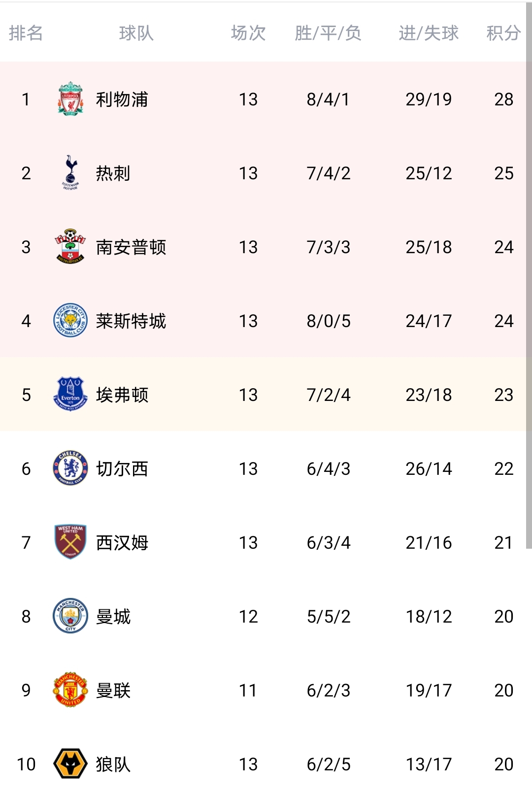The image size is (532, 794).
Task: Tap the Tottenham Hotspur crest
Action: coord(70,173)
